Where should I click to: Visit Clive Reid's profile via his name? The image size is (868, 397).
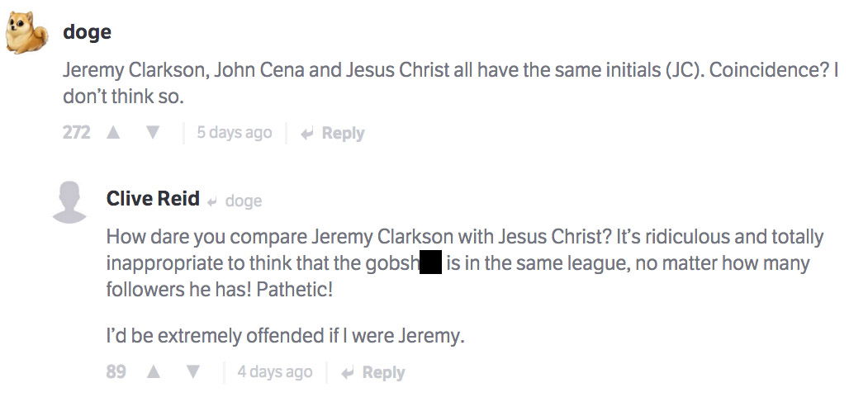tap(153, 199)
